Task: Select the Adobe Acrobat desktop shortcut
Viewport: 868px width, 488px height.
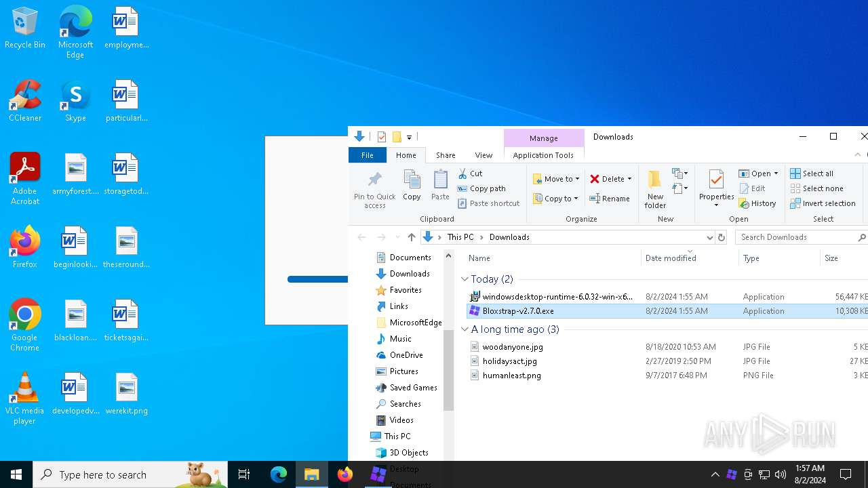Action: coord(25,179)
